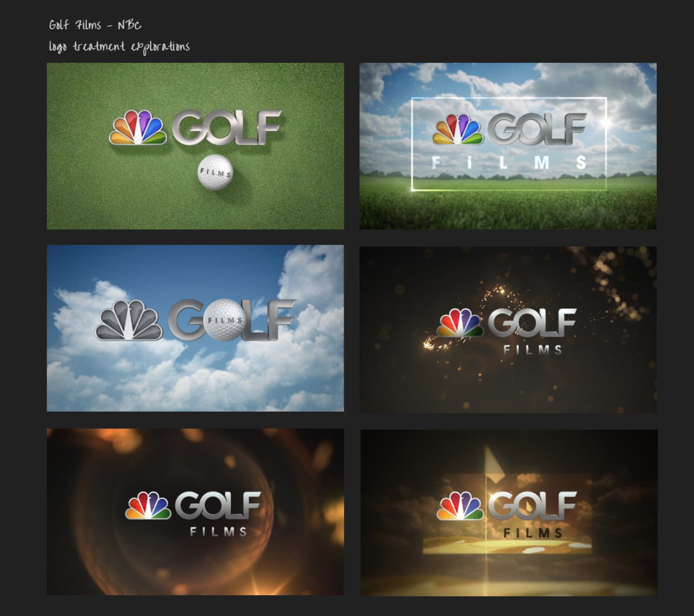Viewport: 694px width, 616px height.
Task: Open the sky and grass framed FILMS thumbnail
Action: [508, 146]
